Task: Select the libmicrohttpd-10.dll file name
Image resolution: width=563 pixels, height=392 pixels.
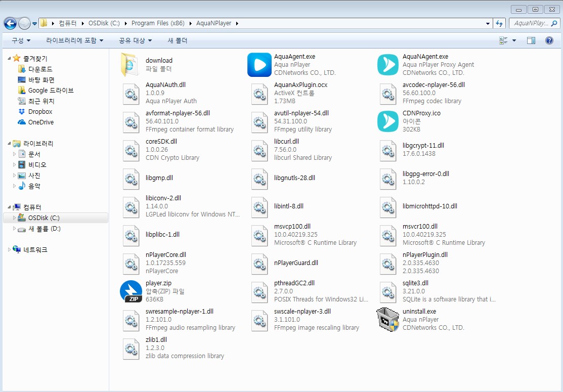Action: click(430, 206)
